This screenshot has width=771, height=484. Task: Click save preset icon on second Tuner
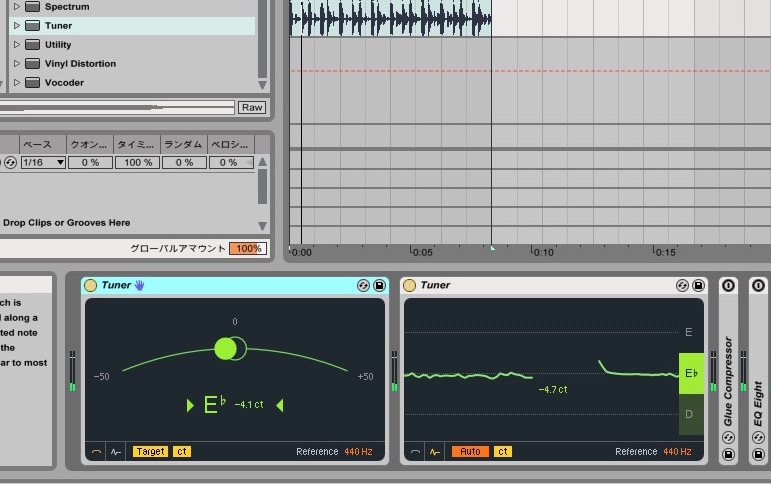click(x=698, y=285)
